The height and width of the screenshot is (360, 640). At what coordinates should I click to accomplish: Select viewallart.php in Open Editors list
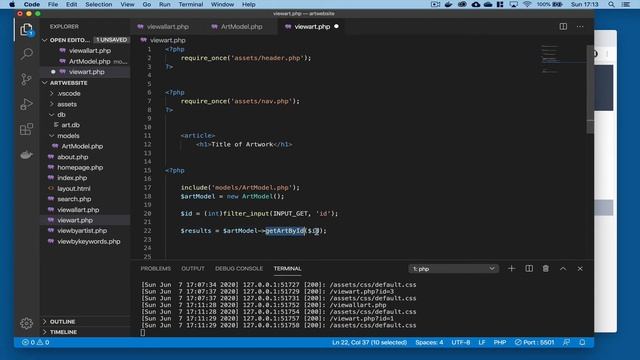point(85,51)
